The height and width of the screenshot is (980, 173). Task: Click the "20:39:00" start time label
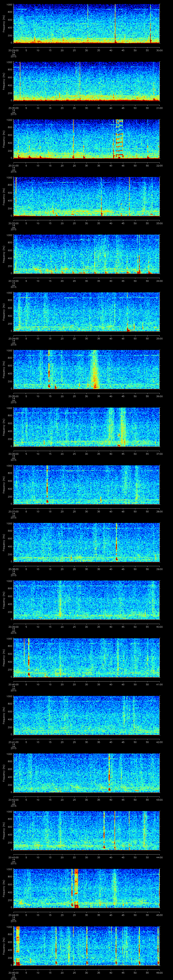coord(13,627)
